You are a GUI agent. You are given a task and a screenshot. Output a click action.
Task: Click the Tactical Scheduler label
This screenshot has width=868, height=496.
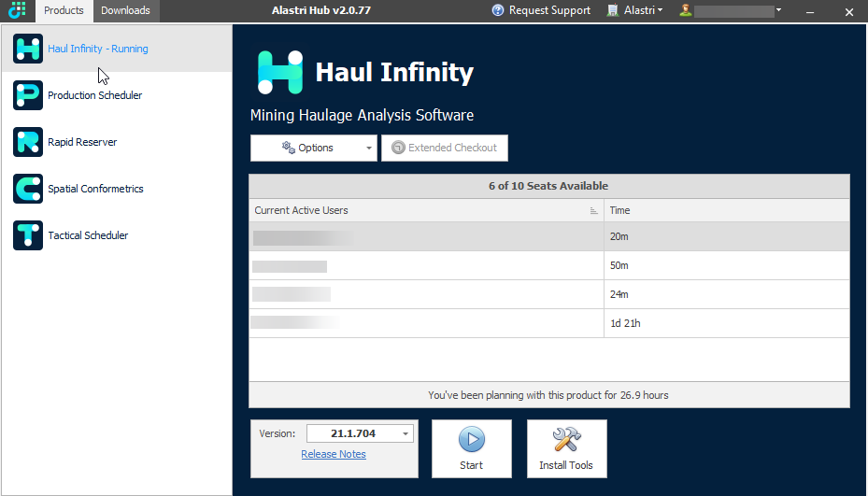coord(88,235)
